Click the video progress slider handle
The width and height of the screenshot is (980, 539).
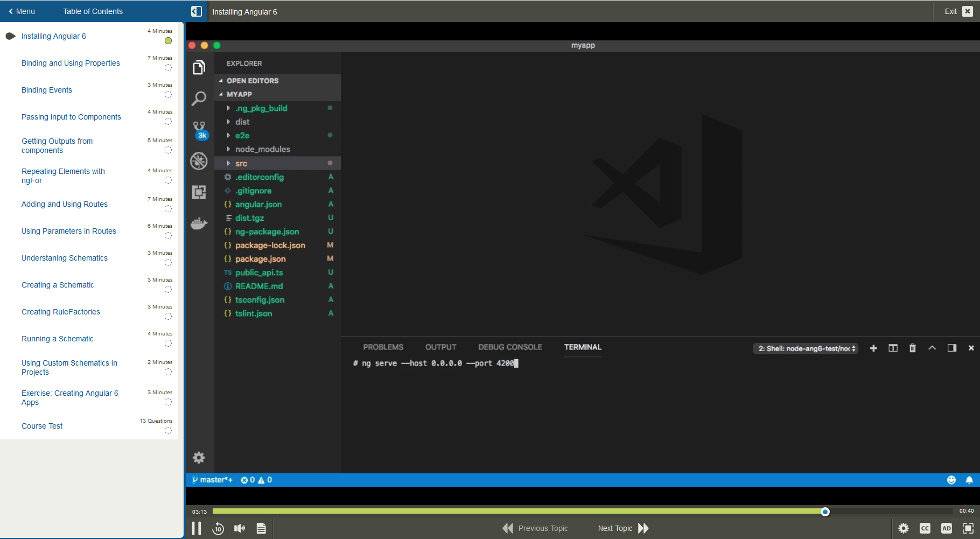pyautogui.click(x=825, y=512)
